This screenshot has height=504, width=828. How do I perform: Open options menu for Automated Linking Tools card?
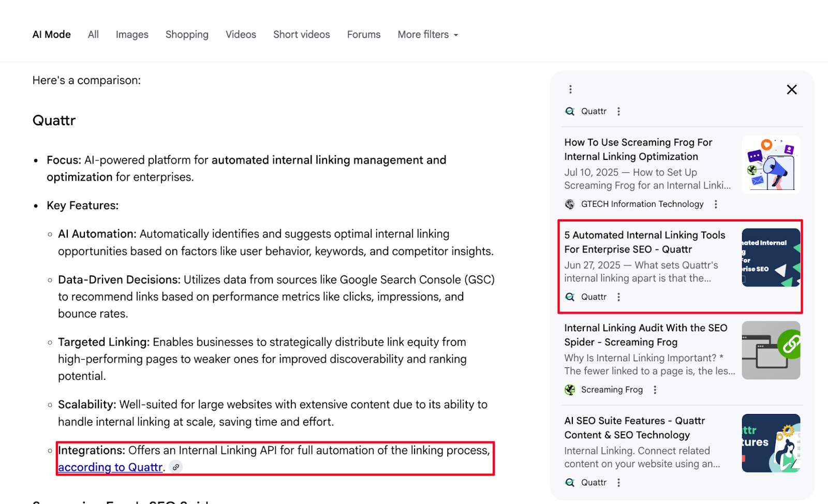click(x=618, y=297)
